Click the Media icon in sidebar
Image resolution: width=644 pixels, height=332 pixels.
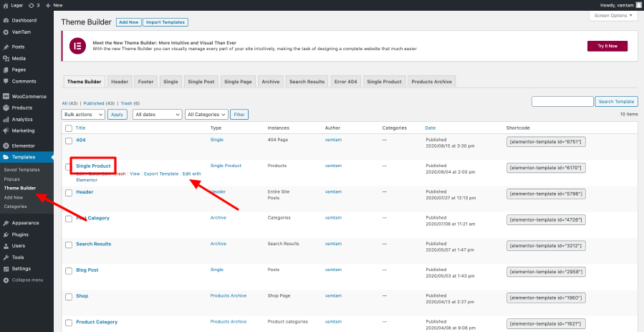6,58
